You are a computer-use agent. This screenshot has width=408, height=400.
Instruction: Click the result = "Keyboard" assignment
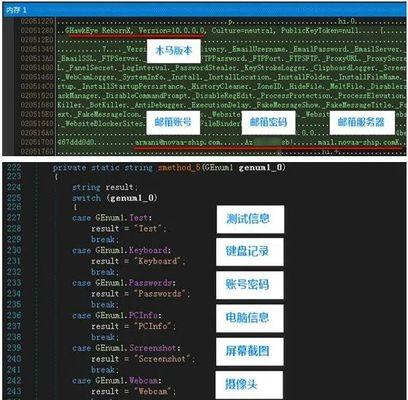pyautogui.click(x=138, y=261)
